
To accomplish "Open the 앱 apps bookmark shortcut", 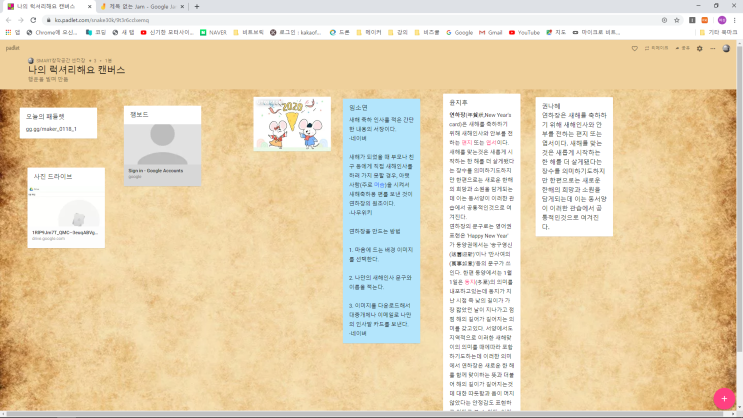I will tap(13, 32).
